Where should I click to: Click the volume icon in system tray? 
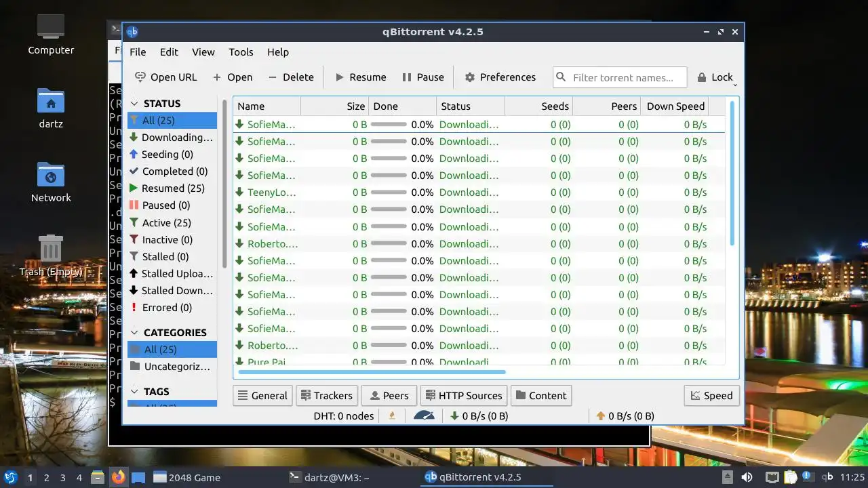pos(747,477)
